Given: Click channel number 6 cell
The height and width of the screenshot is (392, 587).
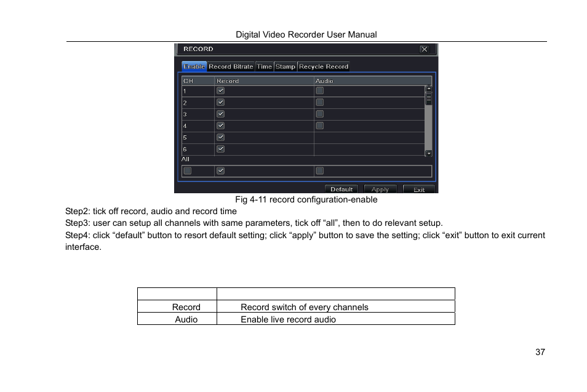Looking at the screenshot, I should click(198, 149).
